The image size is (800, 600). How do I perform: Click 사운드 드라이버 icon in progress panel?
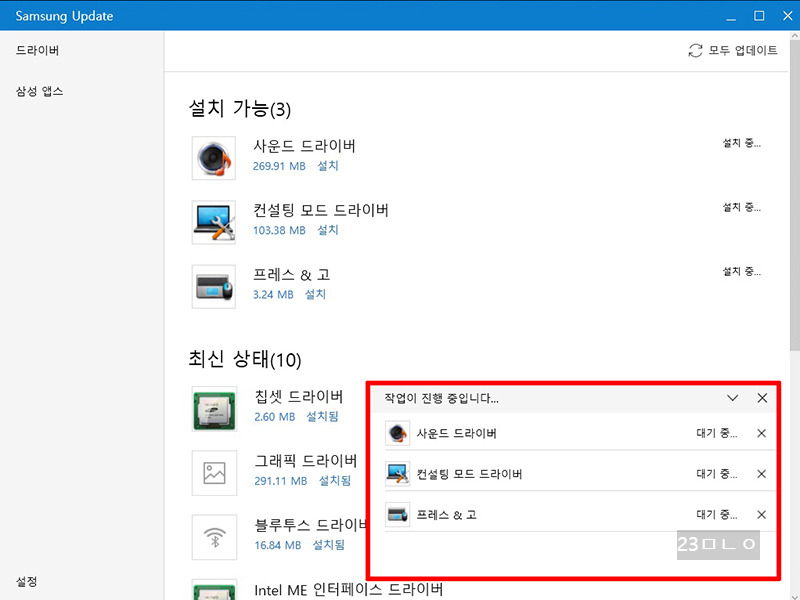click(x=397, y=433)
